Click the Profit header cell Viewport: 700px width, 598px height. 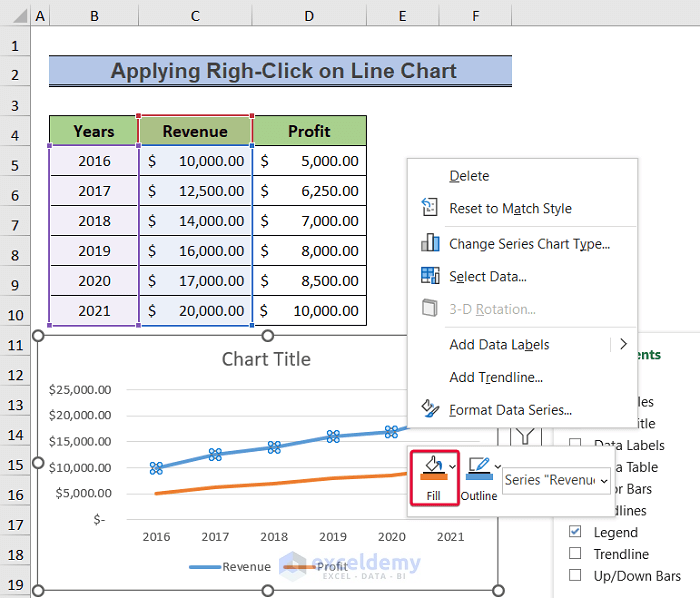click(x=309, y=131)
